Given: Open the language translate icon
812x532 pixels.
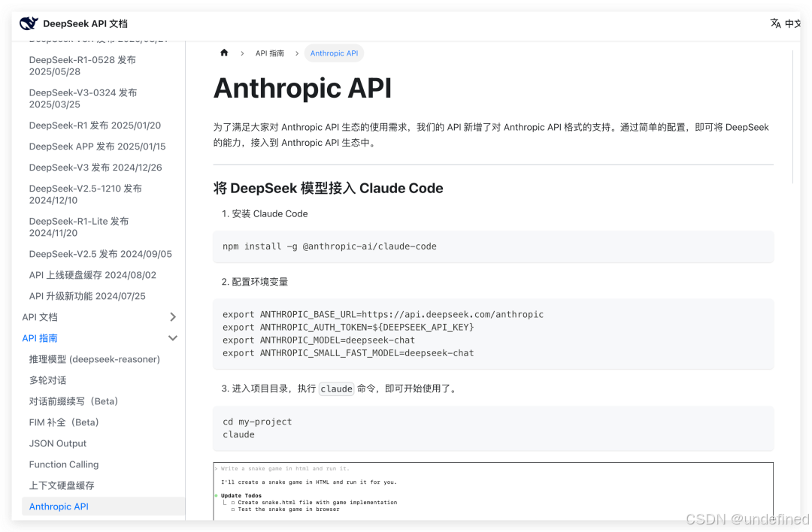Looking at the screenshot, I should (x=775, y=23).
